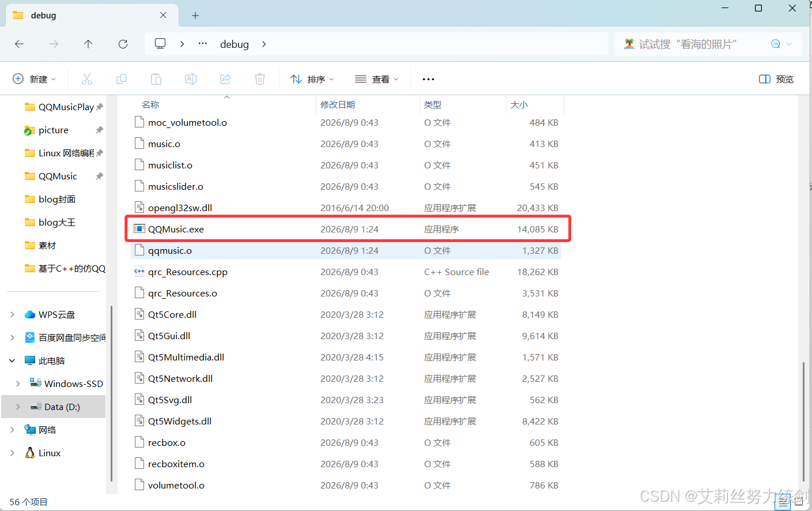Refresh the debug folder view
Screen dimensions: 812x511
(123, 44)
